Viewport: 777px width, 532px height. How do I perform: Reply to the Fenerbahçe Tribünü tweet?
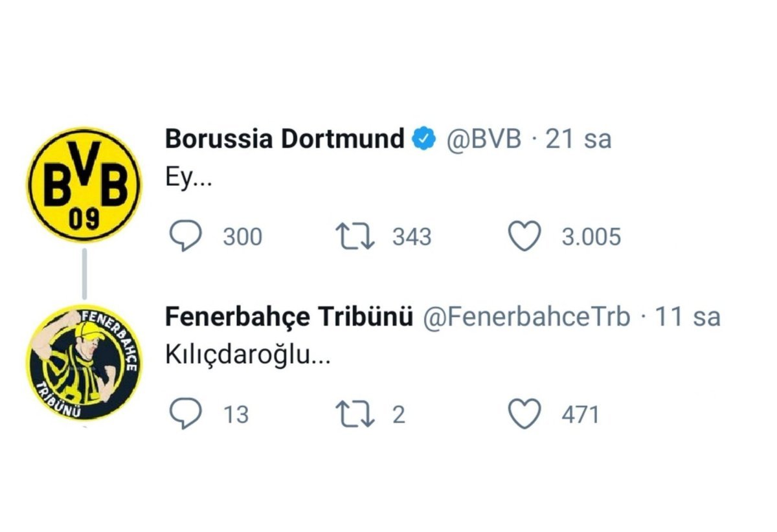tap(185, 414)
